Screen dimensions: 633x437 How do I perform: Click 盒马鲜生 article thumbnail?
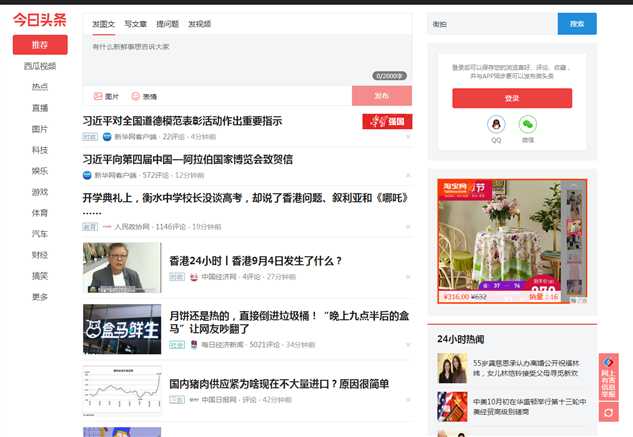[122, 329]
